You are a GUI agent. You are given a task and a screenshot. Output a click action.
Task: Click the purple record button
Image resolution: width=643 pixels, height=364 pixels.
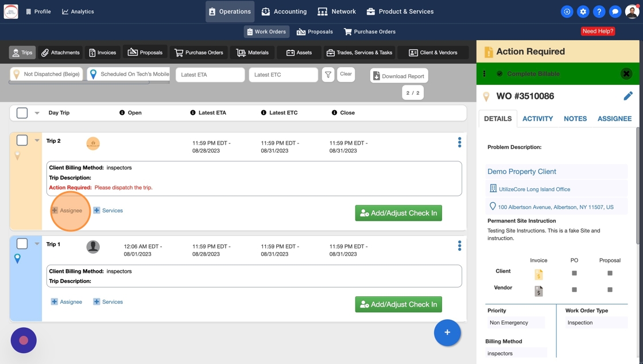(24, 340)
